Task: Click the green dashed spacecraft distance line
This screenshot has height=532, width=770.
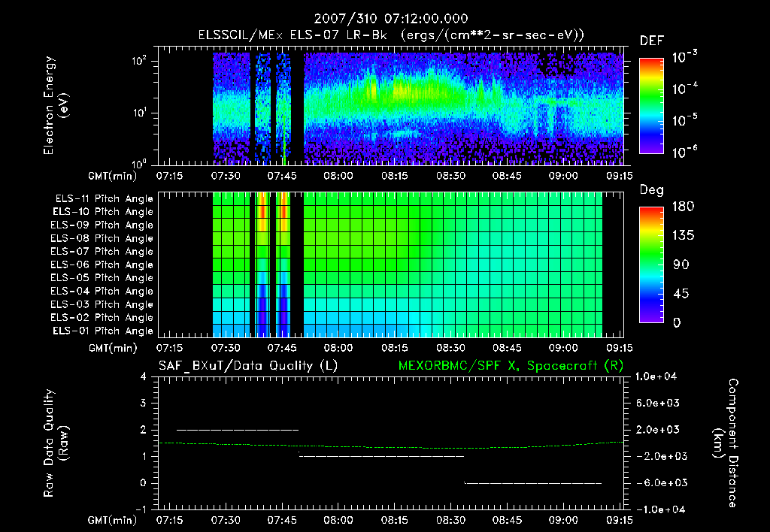Action: (391, 446)
